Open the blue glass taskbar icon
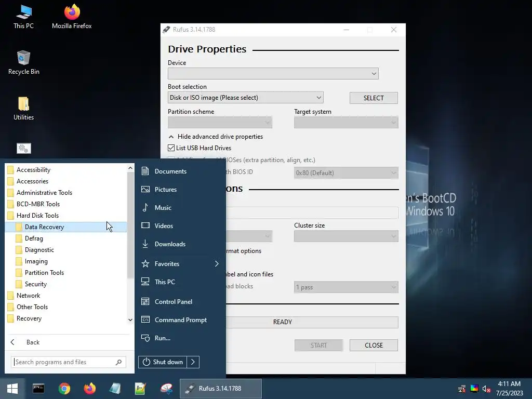Screen dimensions: 532x399 pos(115,389)
